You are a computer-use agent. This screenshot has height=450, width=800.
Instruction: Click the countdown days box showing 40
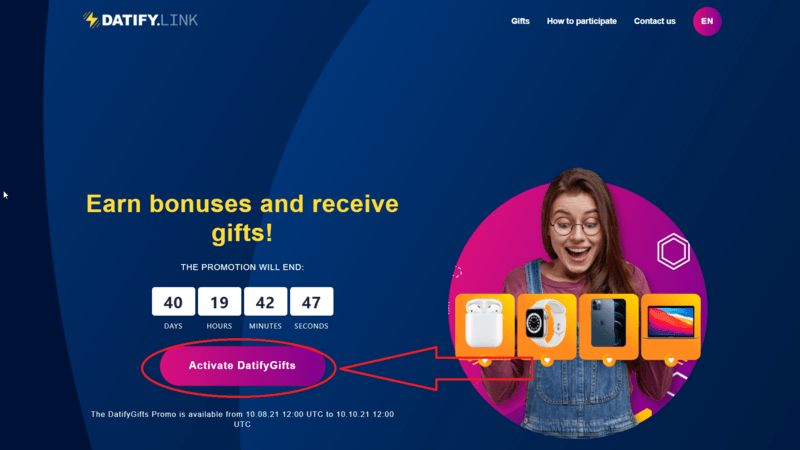pyautogui.click(x=173, y=302)
